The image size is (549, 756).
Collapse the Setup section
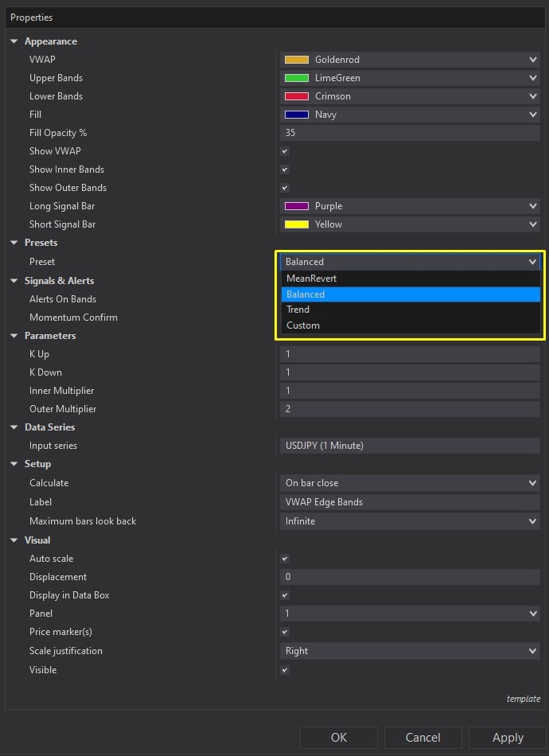click(x=14, y=464)
